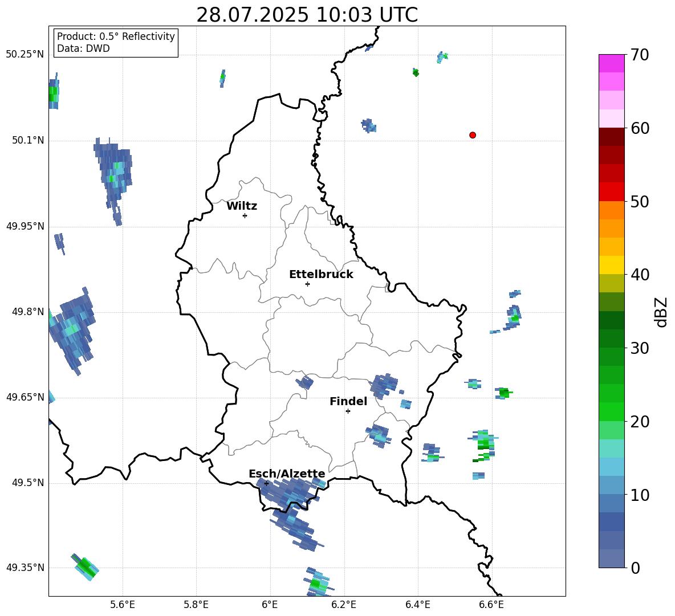This screenshot has width=675, height=616.
Task: Click the 30 value on the colorbar
Action: pos(640,348)
